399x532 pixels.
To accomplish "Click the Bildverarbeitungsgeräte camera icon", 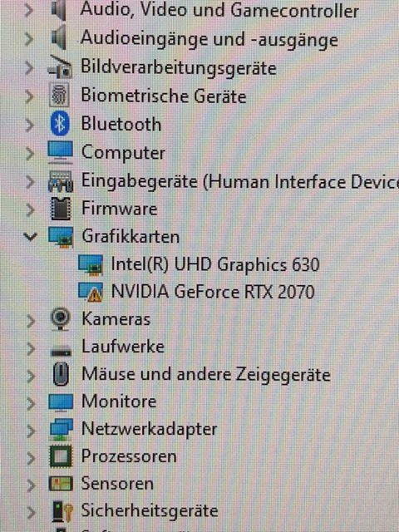I will 60,67.
